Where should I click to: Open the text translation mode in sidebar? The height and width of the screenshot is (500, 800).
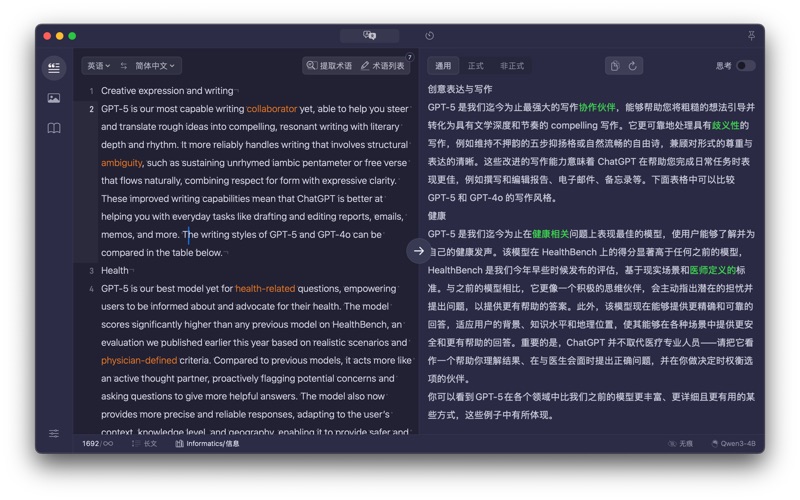54,67
